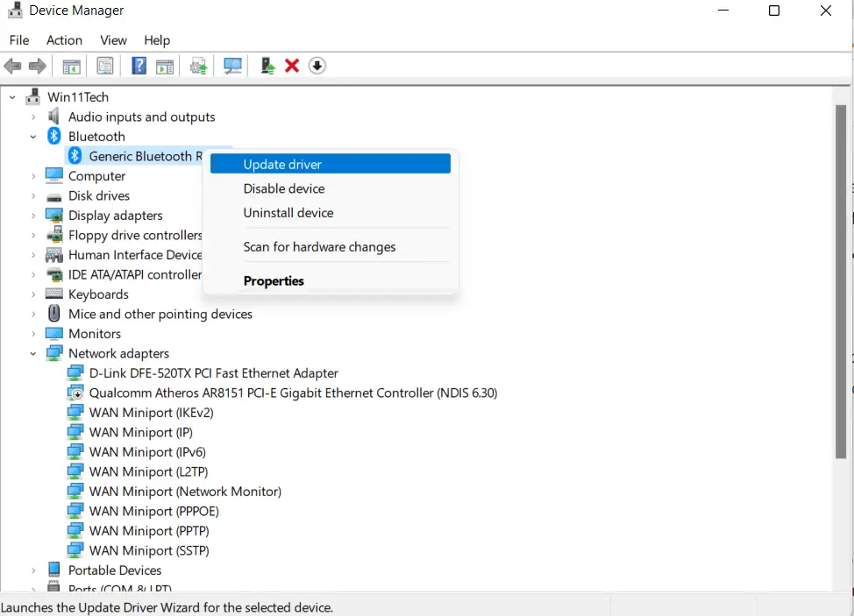Click the Show/Hide Action Pane toolbar icon
854x616 pixels.
(x=165, y=67)
